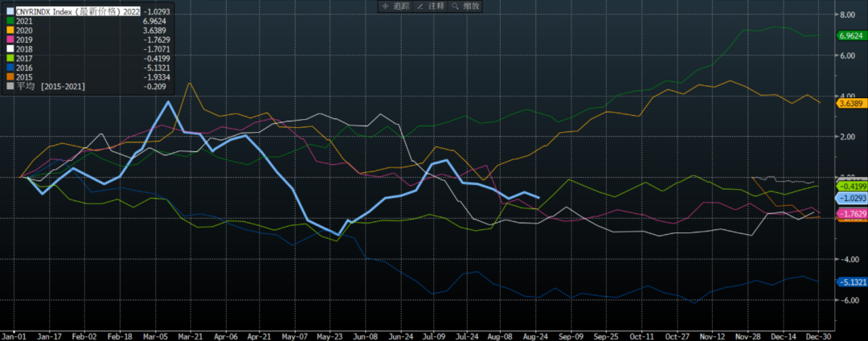Click the orange 3.6389 axis value tag

coord(850,104)
